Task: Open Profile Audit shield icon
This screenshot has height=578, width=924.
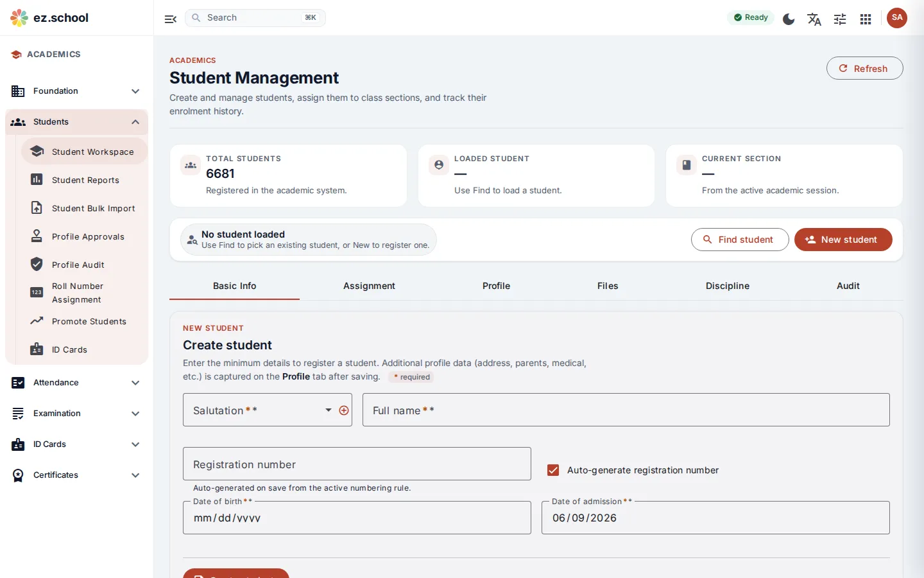Action: point(37,265)
